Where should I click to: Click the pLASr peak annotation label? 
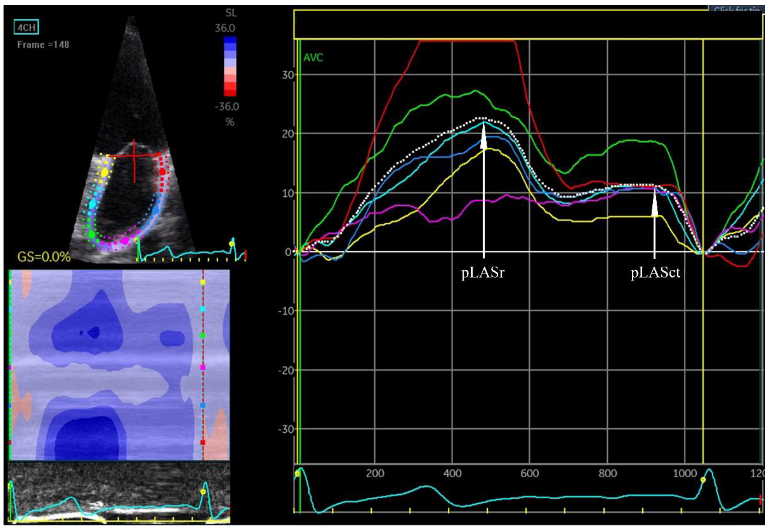pyautogui.click(x=482, y=273)
